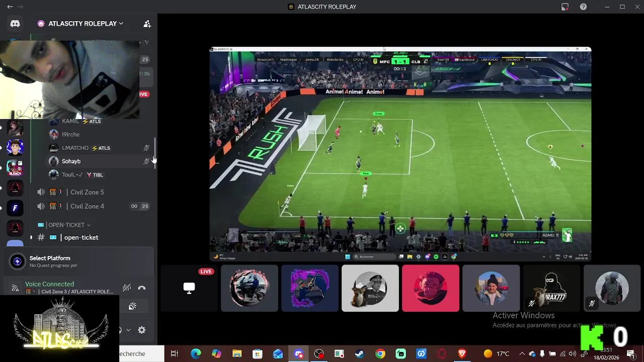Click the invite people icon beside server name
644x362 pixels.
coord(147,24)
